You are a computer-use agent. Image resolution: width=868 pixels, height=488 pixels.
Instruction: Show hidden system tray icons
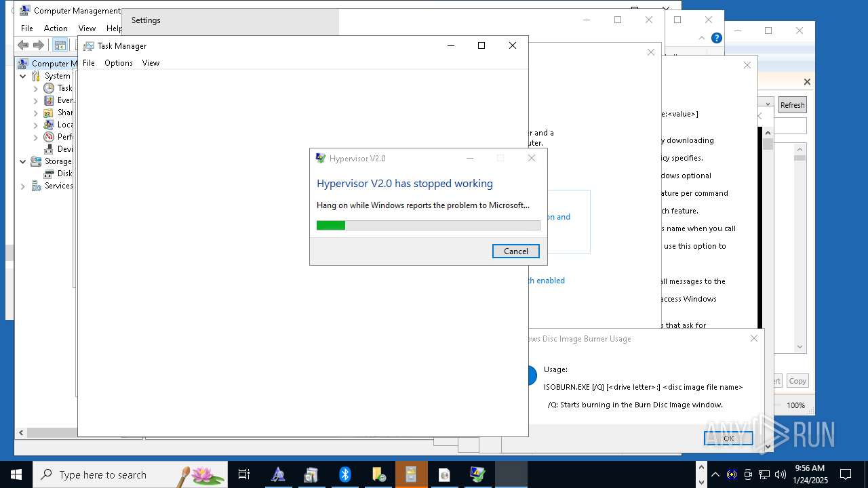[x=715, y=474]
